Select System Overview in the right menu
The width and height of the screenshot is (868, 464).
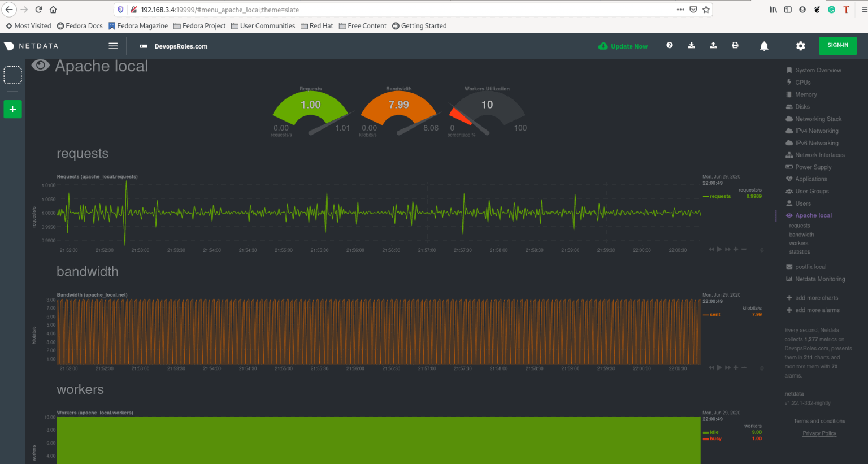[x=818, y=71]
